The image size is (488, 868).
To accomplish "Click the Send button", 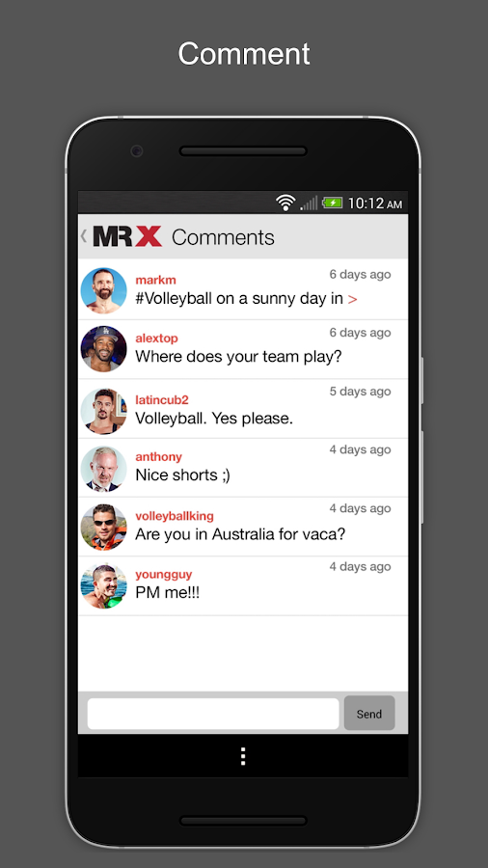I will click(x=369, y=714).
